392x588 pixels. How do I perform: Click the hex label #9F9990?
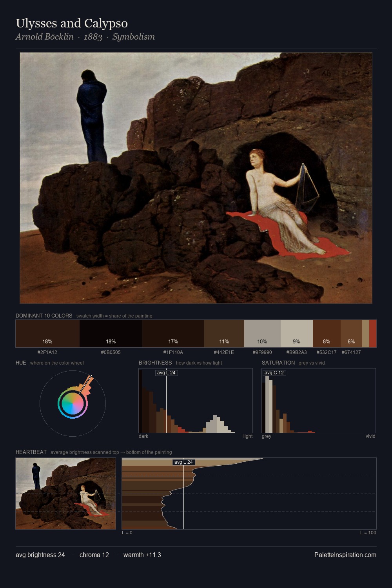point(262,352)
